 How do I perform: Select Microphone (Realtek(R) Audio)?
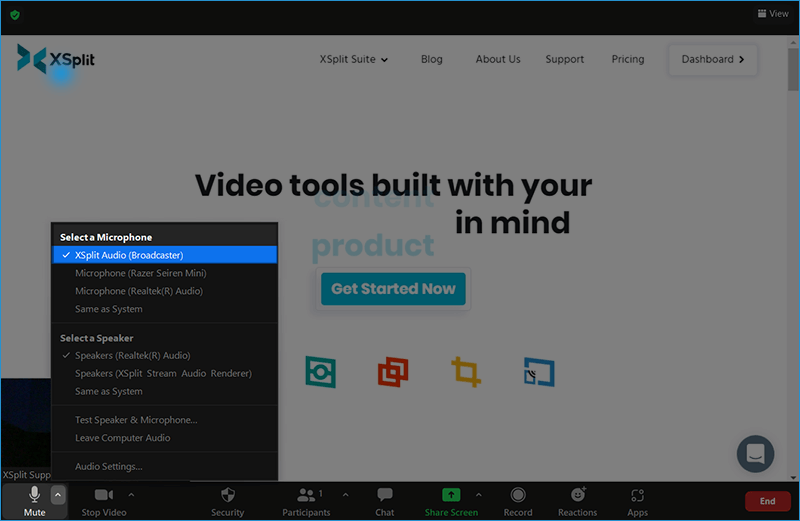pos(165,291)
